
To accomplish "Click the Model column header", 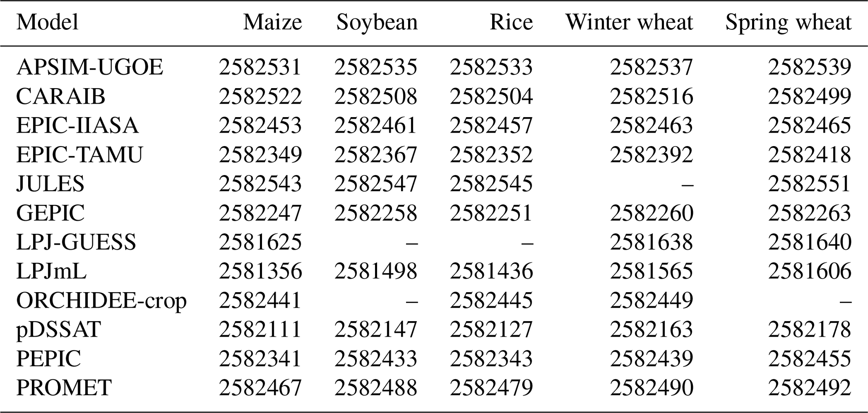I will (x=47, y=22).
